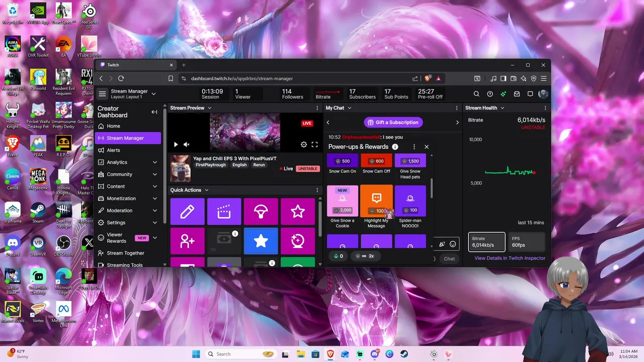Click the Twitch browser tab
The height and width of the screenshot is (362, 644).
(136, 65)
